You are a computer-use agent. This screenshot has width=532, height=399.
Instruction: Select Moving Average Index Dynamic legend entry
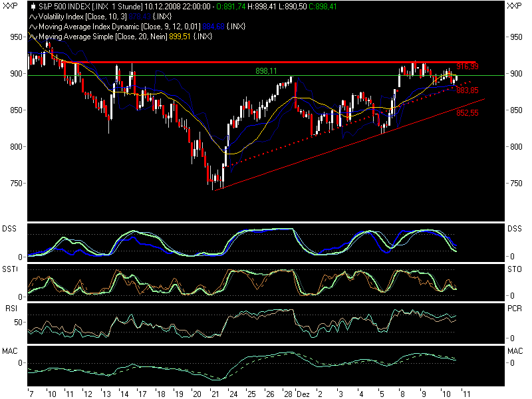pyautogui.click(x=120, y=27)
